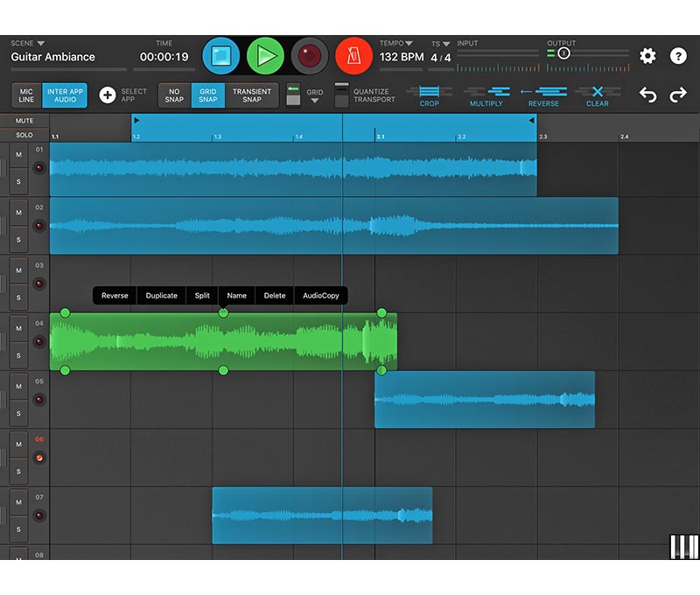Select AudioCopy in the clip popup menu
700x595 pixels.
(321, 296)
